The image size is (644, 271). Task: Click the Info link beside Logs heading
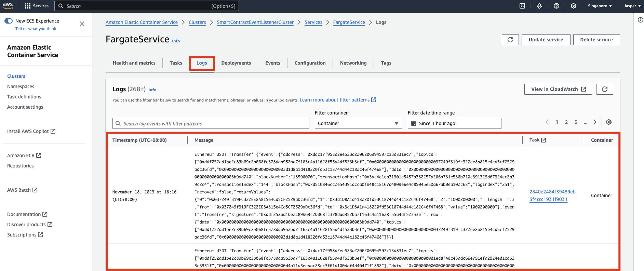coord(152,90)
